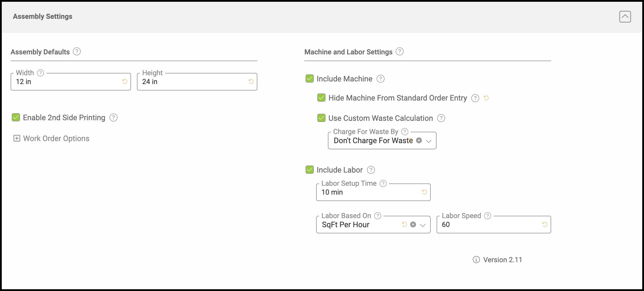Reset the Height field value
Viewport: 644px width, 291px height.
point(251,81)
